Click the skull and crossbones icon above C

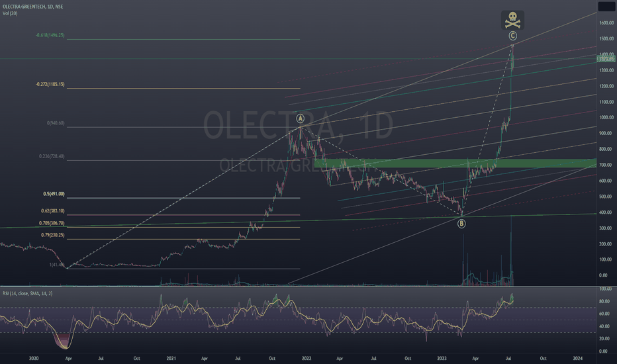click(512, 20)
